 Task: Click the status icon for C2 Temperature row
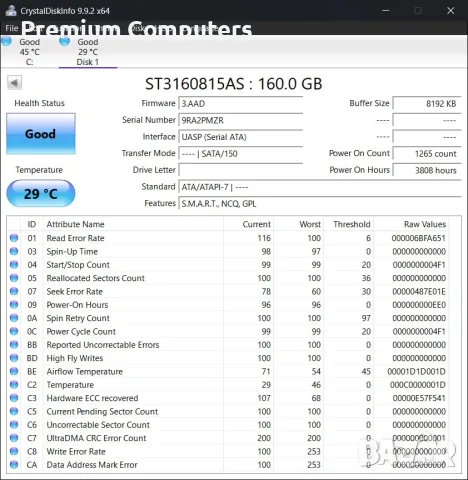pyautogui.click(x=14, y=384)
